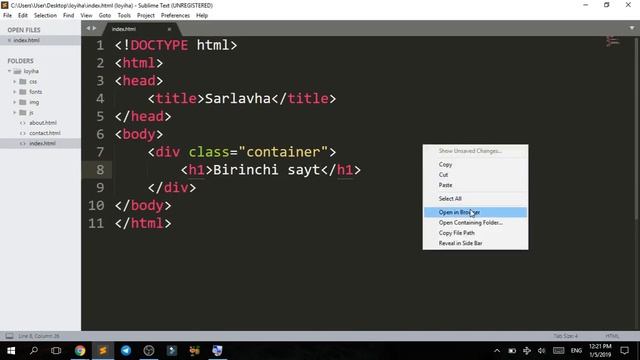Open the Windows Start menu

(x=11, y=351)
